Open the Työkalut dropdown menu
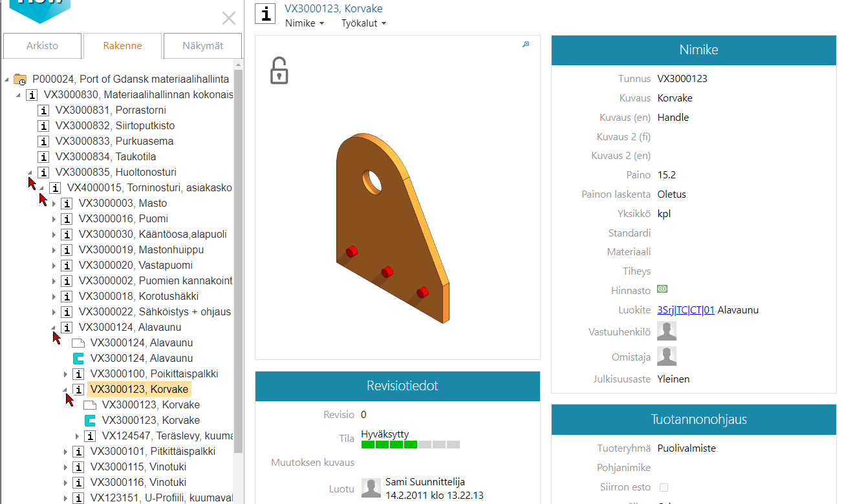This screenshot has width=844, height=504. point(363,24)
